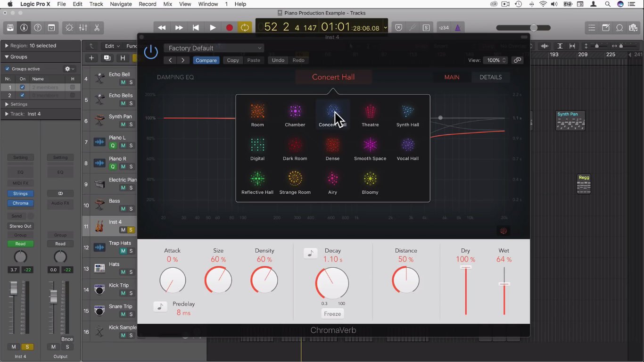Open the Mixer from control bar
This screenshot has height=362, width=644.
[x=83, y=28]
